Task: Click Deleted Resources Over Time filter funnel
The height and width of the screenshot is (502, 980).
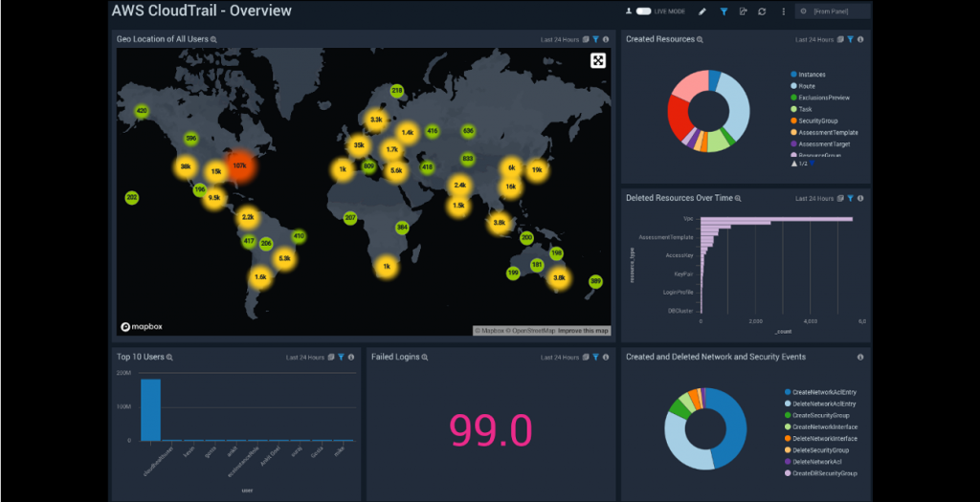Action: click(850, 198)
